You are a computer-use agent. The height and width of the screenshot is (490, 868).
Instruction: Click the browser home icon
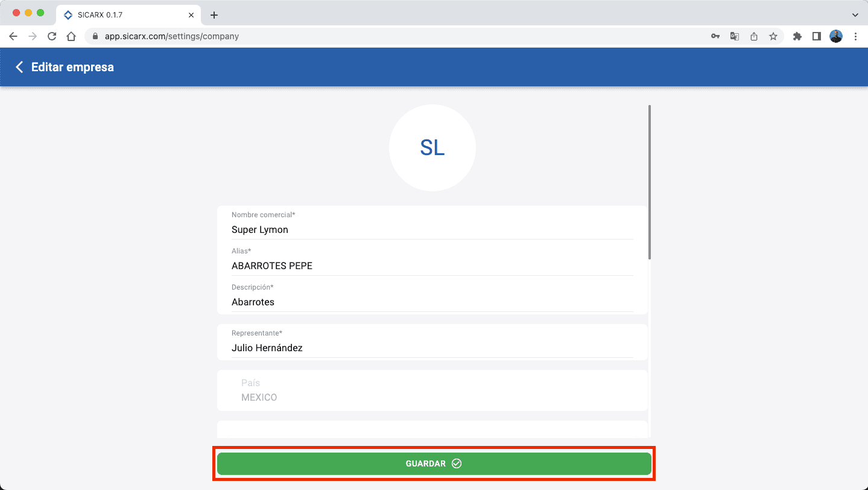[x=71, y=36]
